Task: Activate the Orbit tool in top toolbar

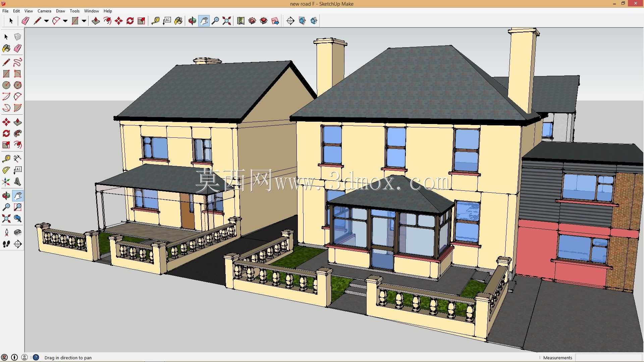Action: [x=192, y=21]
